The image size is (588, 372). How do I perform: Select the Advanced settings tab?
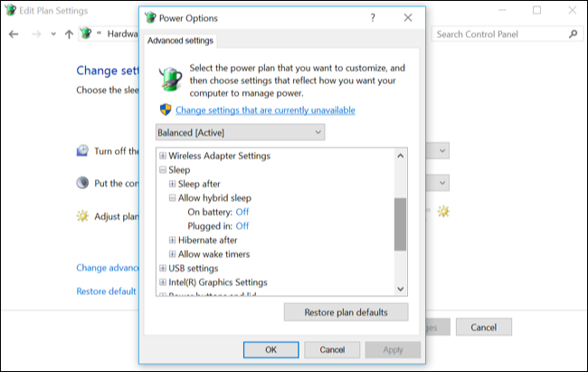pyautogui.click(x=179, y=40)
